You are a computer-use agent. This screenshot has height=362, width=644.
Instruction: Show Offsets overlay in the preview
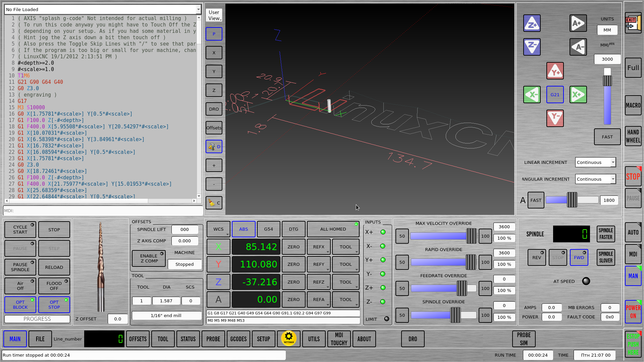point(214,128)
